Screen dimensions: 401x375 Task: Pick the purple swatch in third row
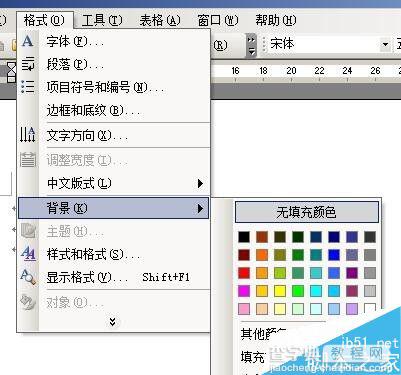click(x=352, y=273)
